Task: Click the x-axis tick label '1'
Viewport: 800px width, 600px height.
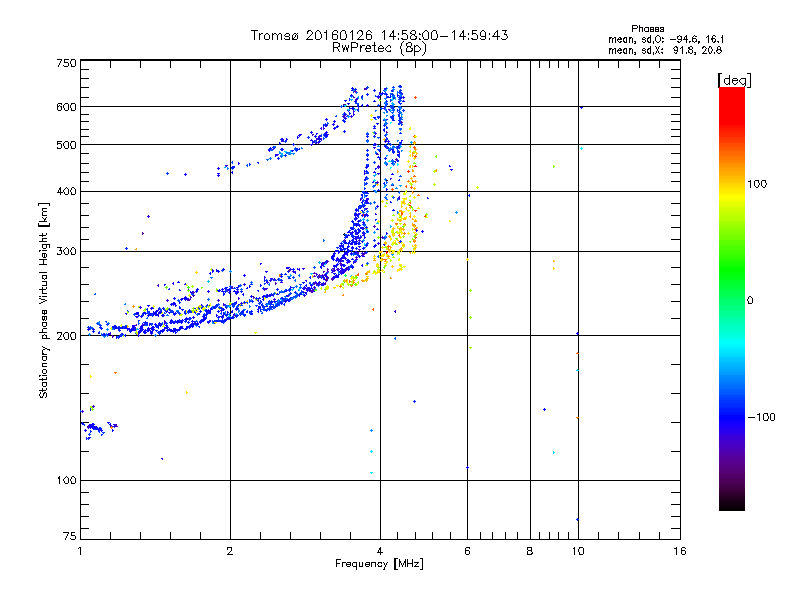Action: pos(81,551)
